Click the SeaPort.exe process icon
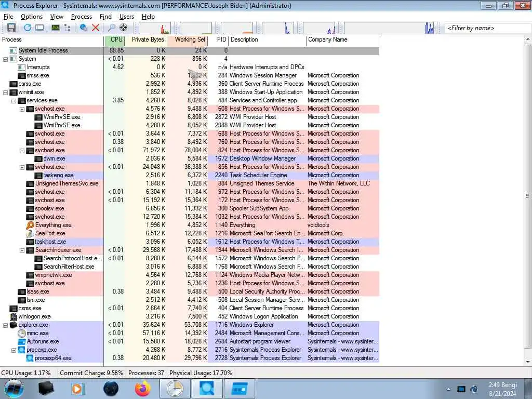 (x=30, y=233)
